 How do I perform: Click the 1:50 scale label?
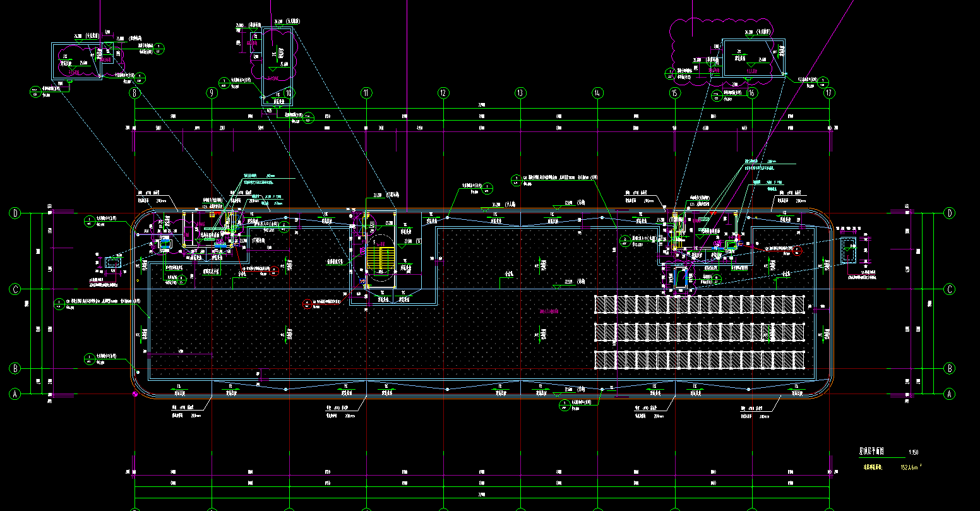click(x=913, y=453)
